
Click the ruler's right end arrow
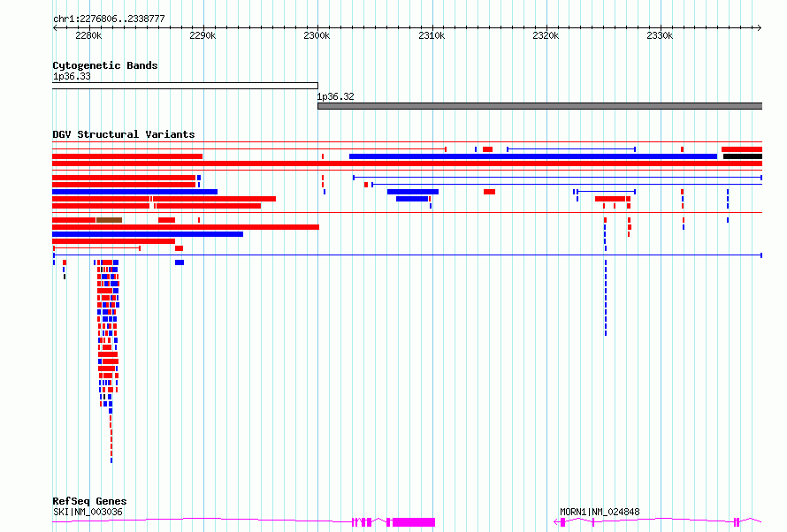coord(760,27)
